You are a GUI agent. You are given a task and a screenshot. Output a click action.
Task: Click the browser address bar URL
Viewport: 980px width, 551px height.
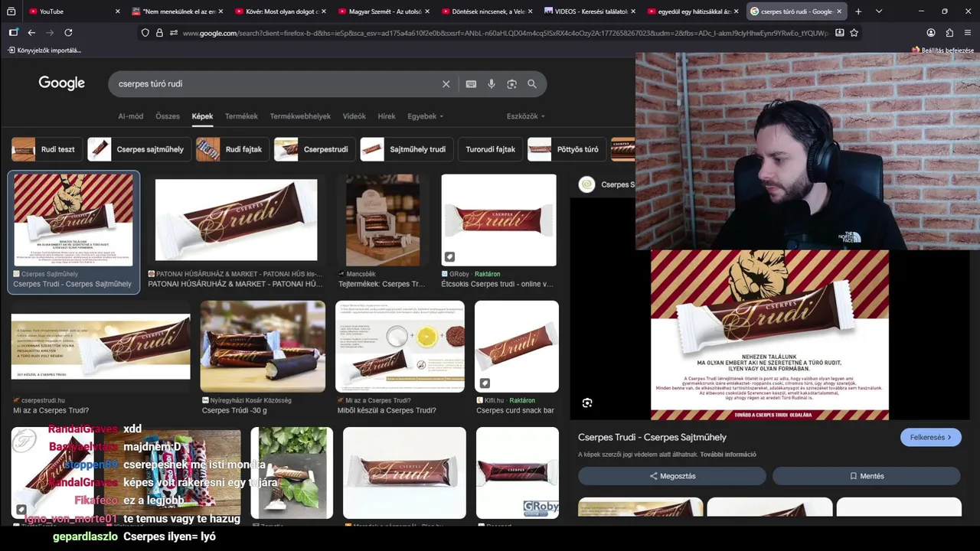[505, 33]
